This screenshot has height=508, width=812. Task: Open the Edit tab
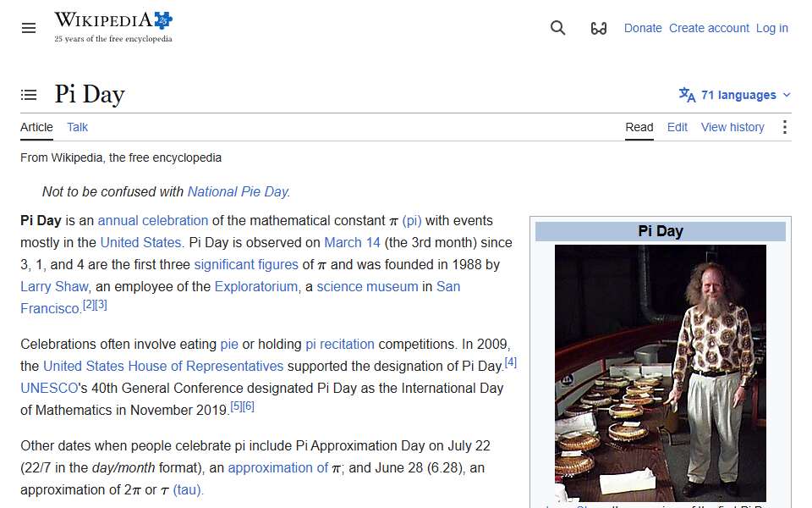tap(677, 127)
